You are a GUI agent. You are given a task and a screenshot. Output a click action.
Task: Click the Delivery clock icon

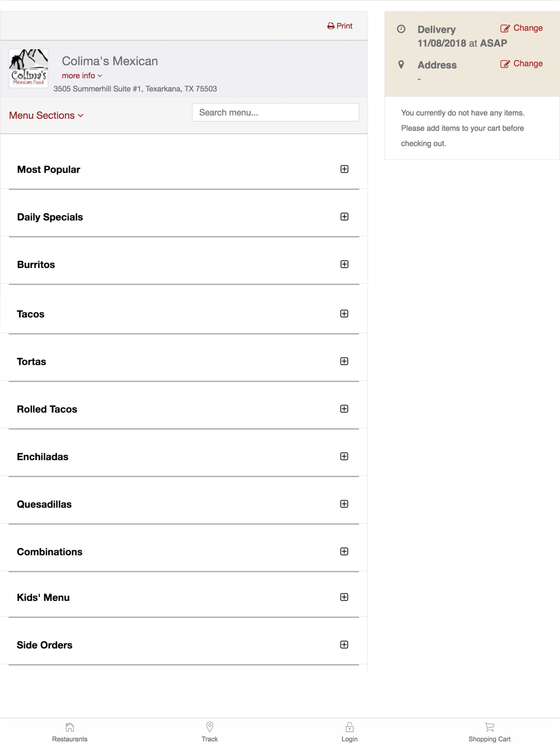(x=401, y=29)
